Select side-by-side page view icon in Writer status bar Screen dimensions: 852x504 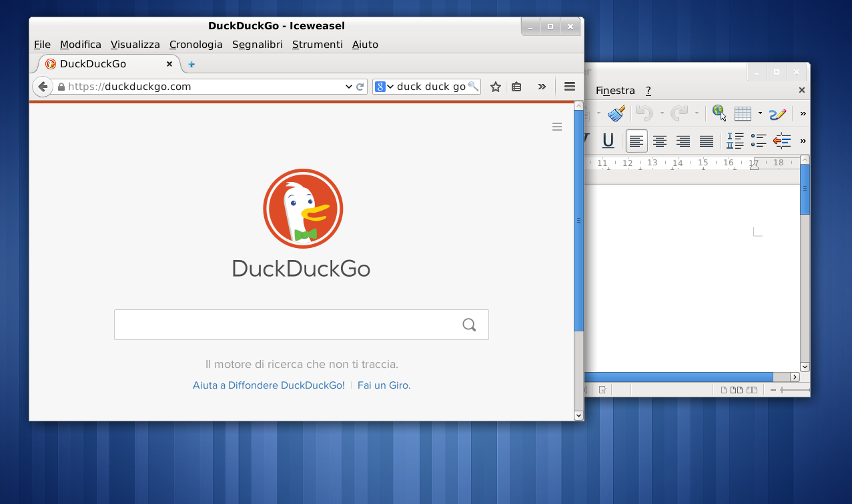736,390
